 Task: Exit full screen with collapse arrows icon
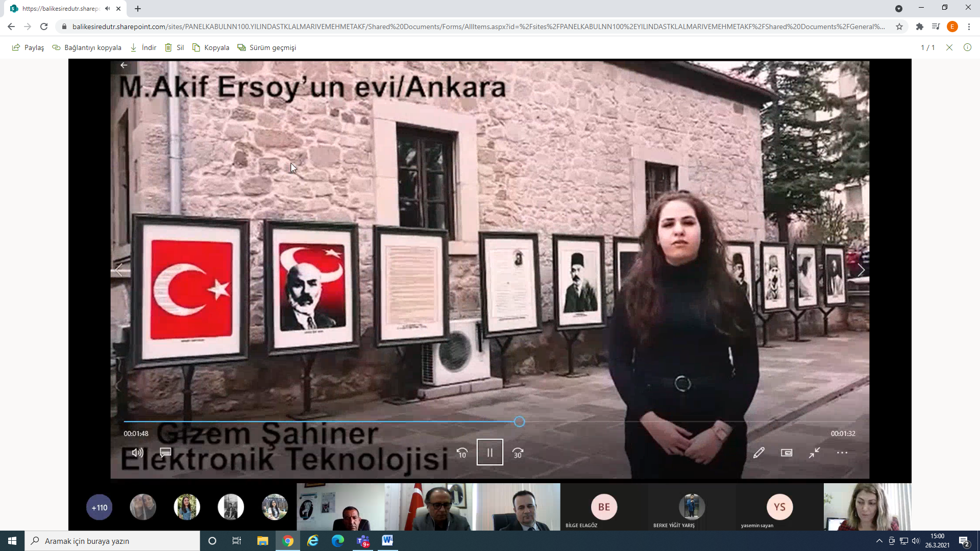(814, 453)
